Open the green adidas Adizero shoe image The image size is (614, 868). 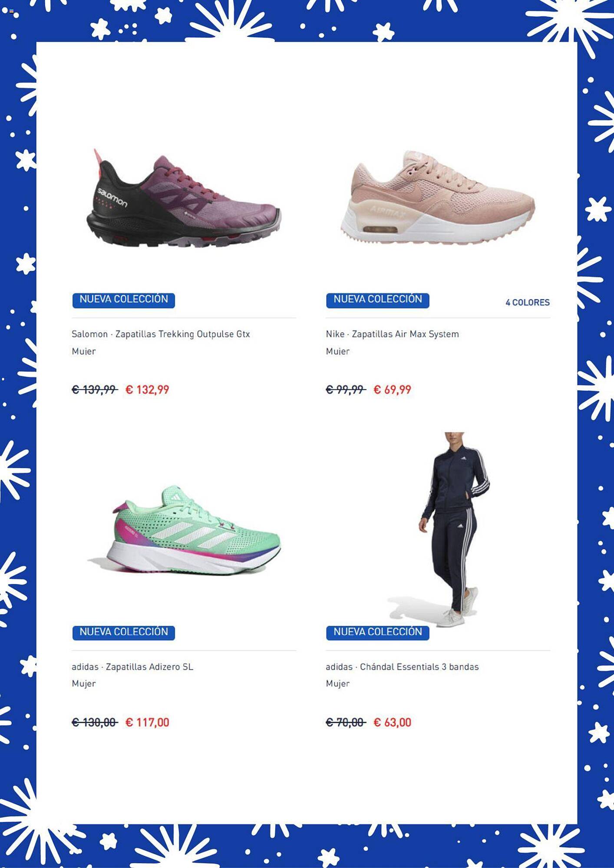pyautogui.click(x=184, y=530)
